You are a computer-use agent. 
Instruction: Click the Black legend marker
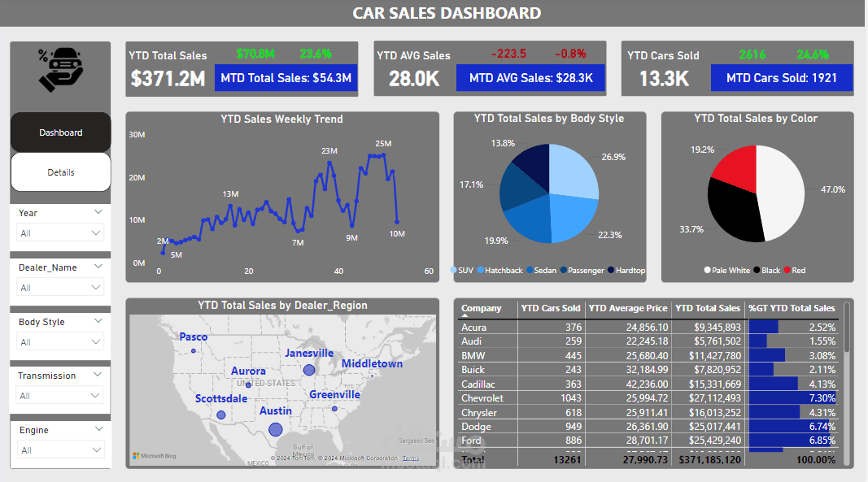[757, 270]
